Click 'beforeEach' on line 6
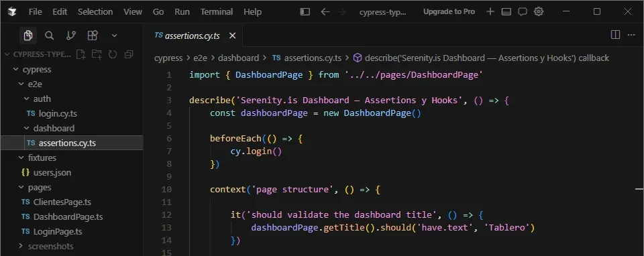Viewport: 644px width, 256px height. pos(235,139)
